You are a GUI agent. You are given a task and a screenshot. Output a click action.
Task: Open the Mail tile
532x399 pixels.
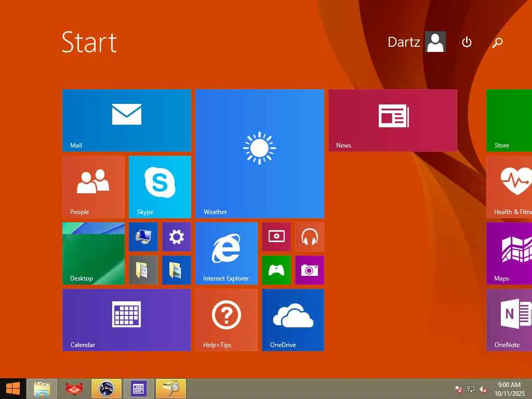click(127, 120)
